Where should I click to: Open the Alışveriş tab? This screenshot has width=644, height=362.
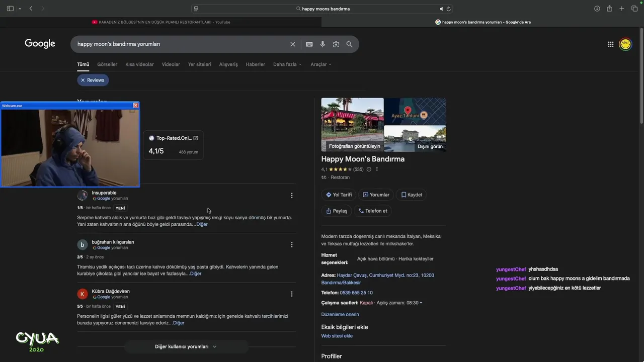point(228,64)
